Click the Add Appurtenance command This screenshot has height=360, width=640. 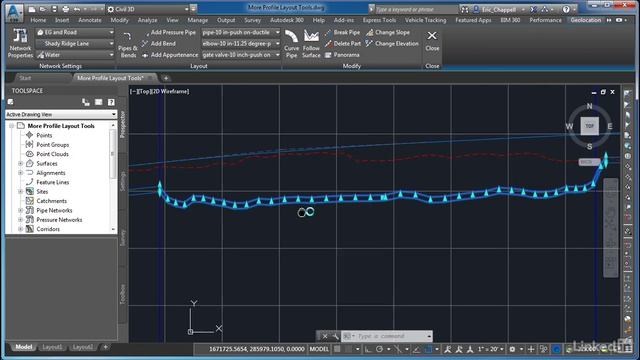tap(170, 55)
